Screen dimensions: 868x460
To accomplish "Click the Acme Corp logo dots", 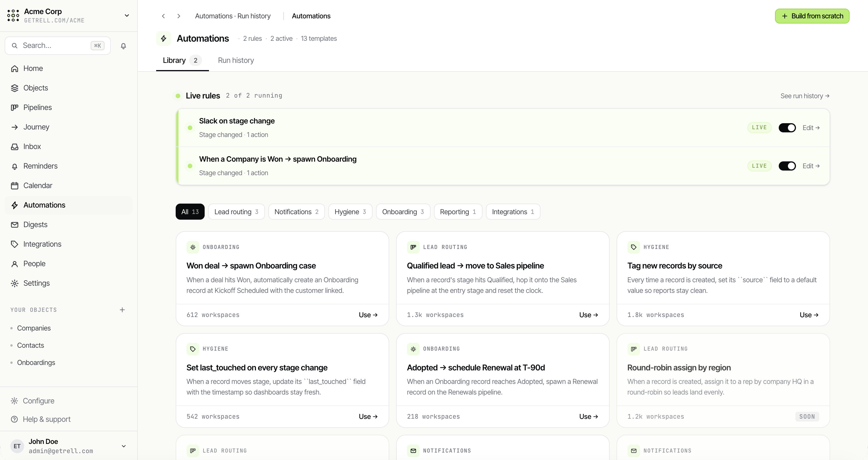I will [13, 16].
